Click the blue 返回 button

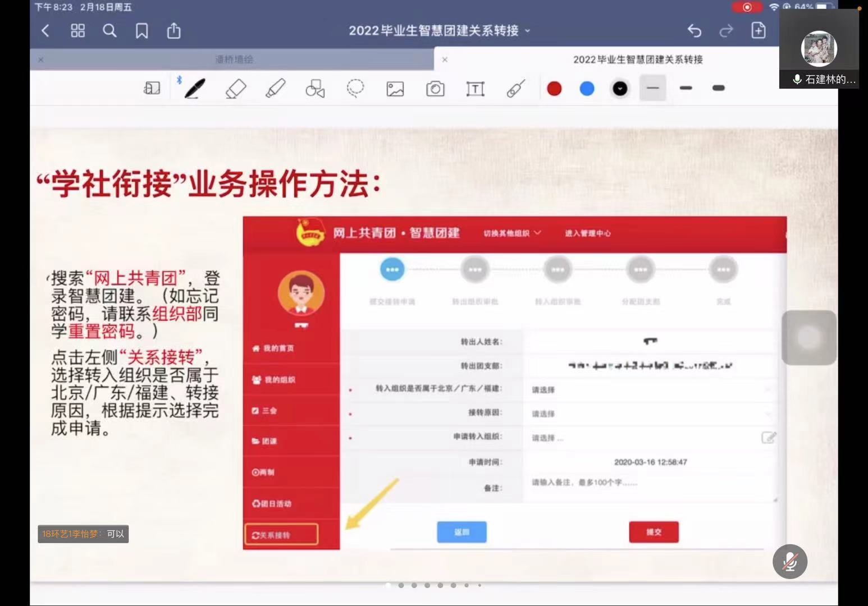(x=462, y=532)
